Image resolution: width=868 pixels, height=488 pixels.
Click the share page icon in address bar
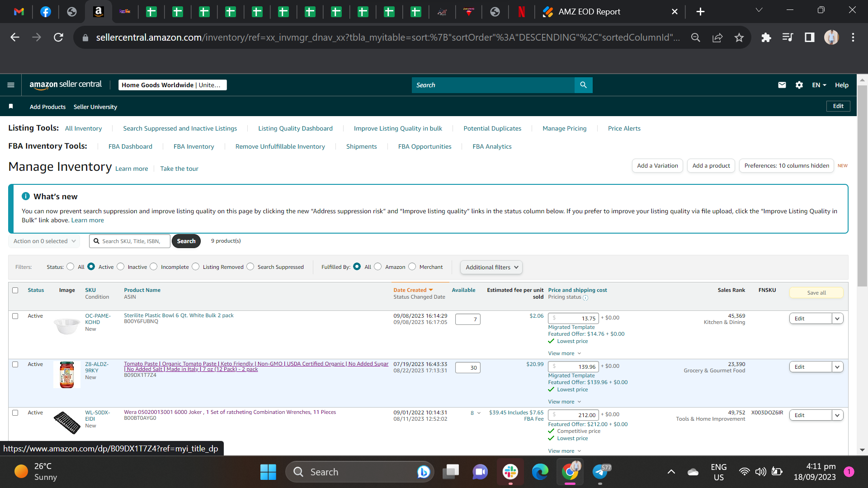(717, 38)
